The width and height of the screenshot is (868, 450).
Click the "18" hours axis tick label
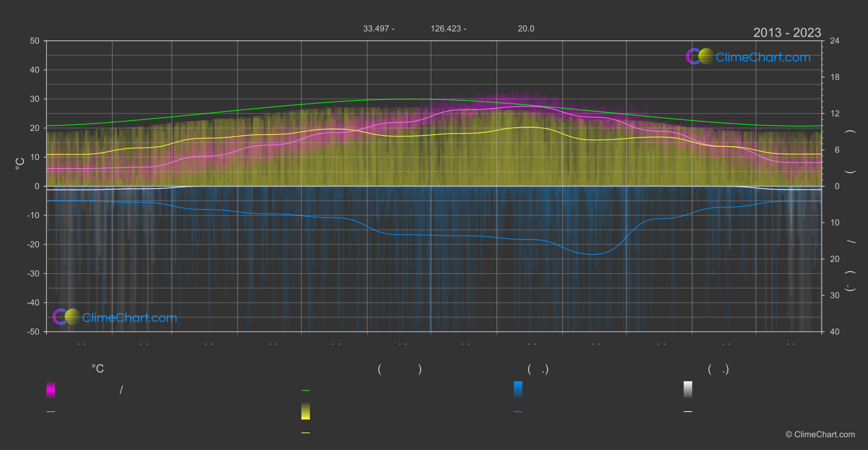835,77
